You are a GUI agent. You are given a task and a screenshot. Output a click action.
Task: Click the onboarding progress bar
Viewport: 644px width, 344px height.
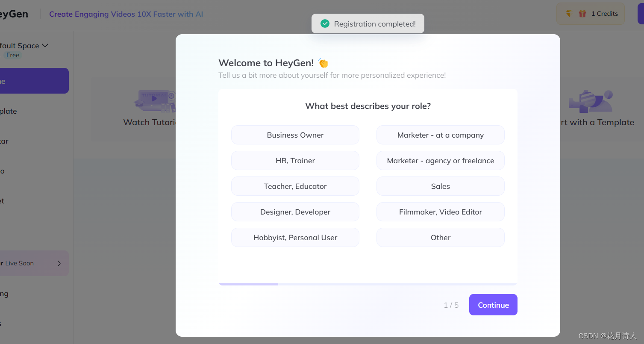point(368,284)
